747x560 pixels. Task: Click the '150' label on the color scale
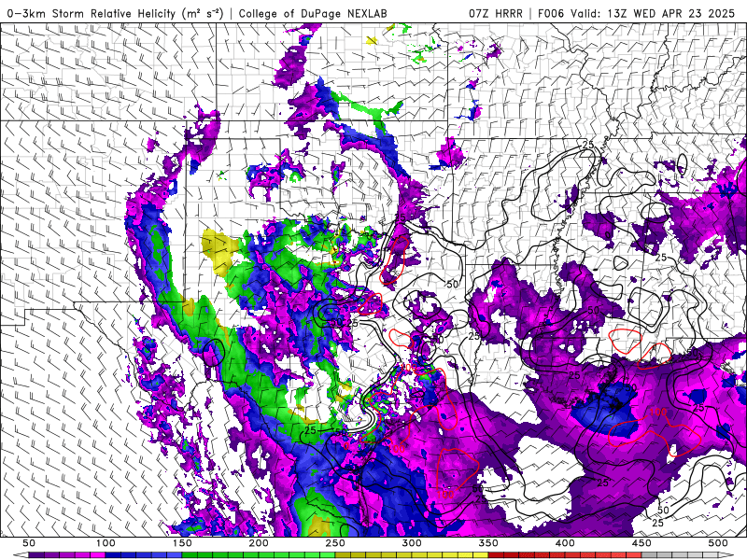click(x=182, y=543)
